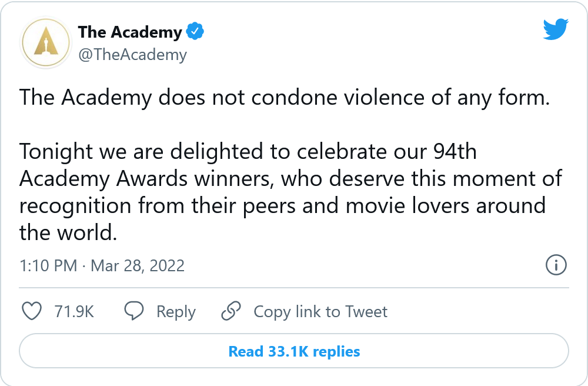The width and height of the screenshot is (588, 386).
Task: Open "The Academy" display name link
Action: tap(130, 32)
